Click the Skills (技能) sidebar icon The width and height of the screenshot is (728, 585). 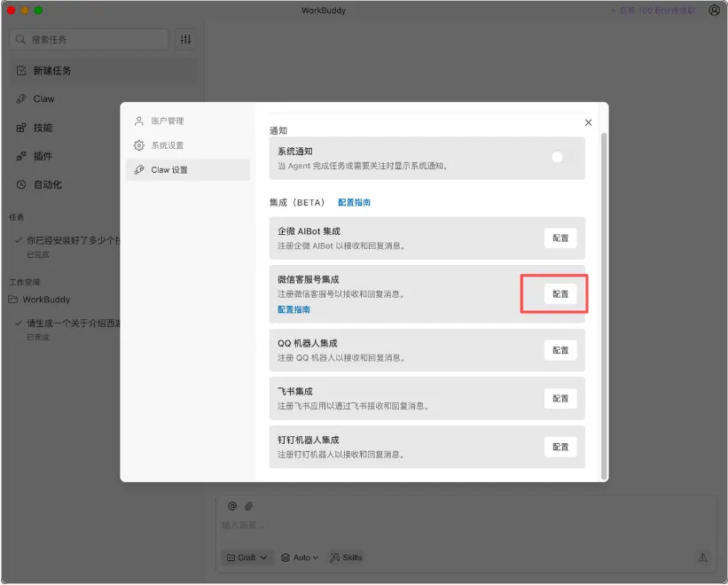point(21,128)
